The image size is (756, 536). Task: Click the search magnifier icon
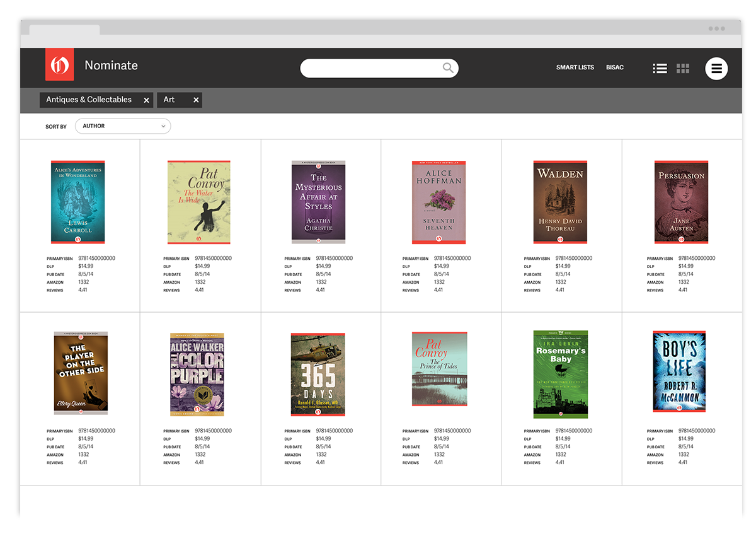point(448,68)
